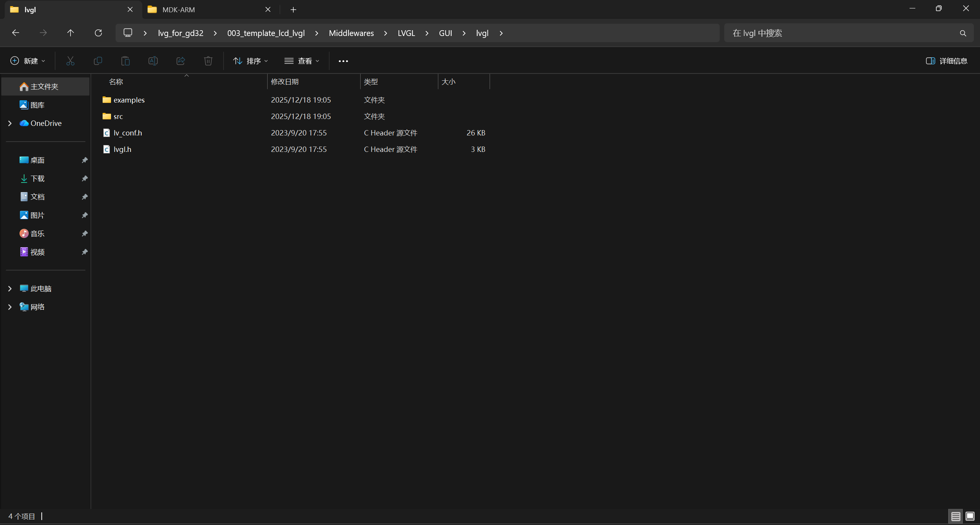Navigate to GUI in breadcrumb

(446, 33)
